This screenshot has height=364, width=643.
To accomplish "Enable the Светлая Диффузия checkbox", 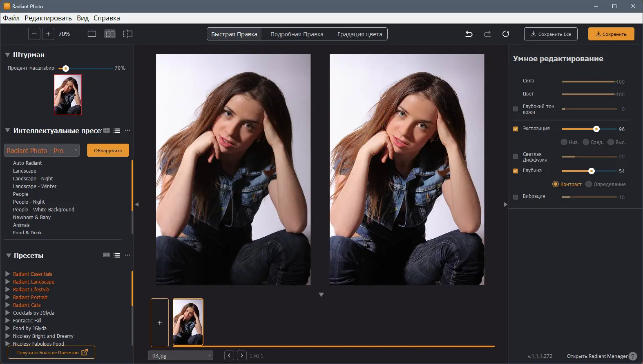I will 516,157.
